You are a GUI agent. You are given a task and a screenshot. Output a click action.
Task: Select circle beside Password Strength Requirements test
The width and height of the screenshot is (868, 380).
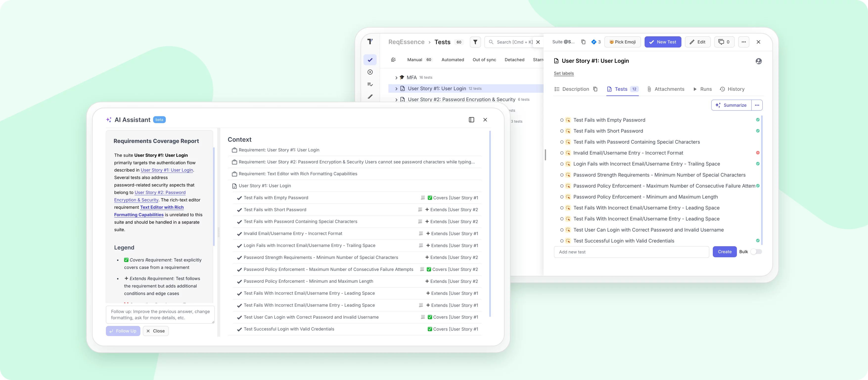(x=562, y=175)
